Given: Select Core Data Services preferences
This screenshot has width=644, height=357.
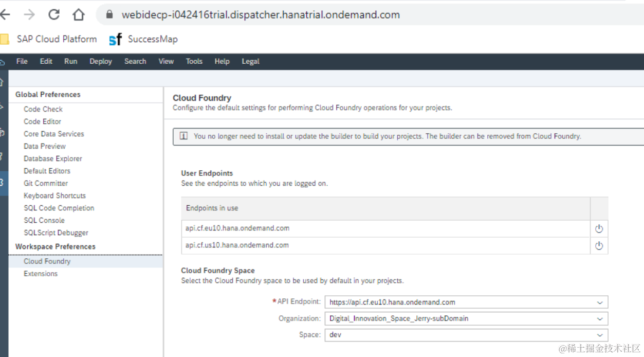Looking at the screenshot, I should click(x=54, y=134).
